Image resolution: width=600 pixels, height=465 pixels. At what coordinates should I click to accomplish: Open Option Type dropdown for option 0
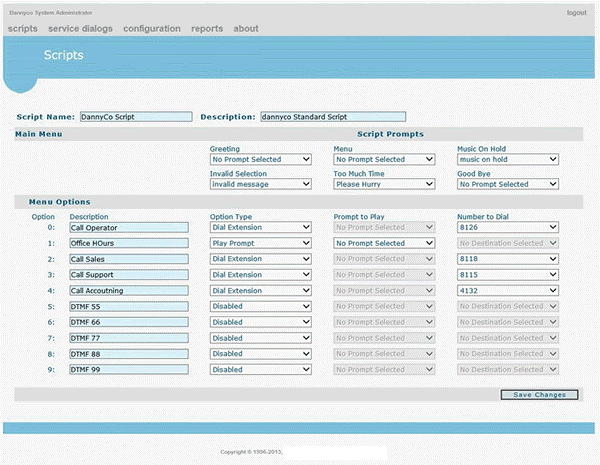[x=261, y=227]
